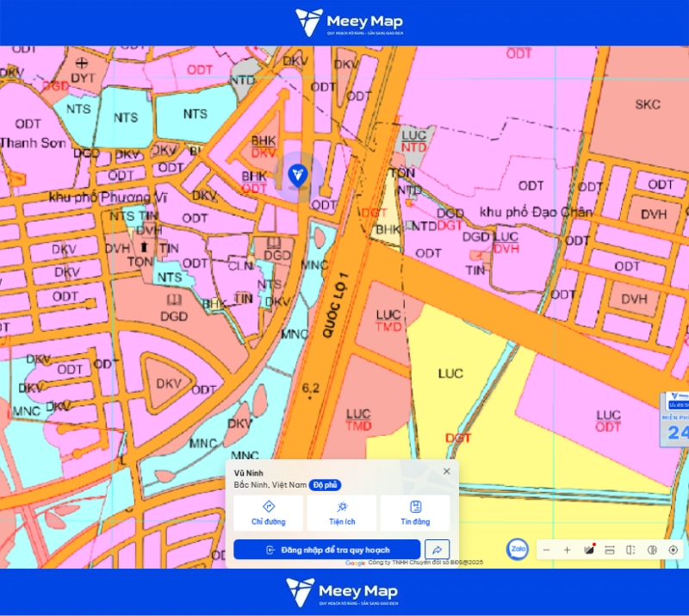Click Bắc Ninh, Việt Nam address text
Viewport: 689px width, 616px height.
click(x=270, y=485)
